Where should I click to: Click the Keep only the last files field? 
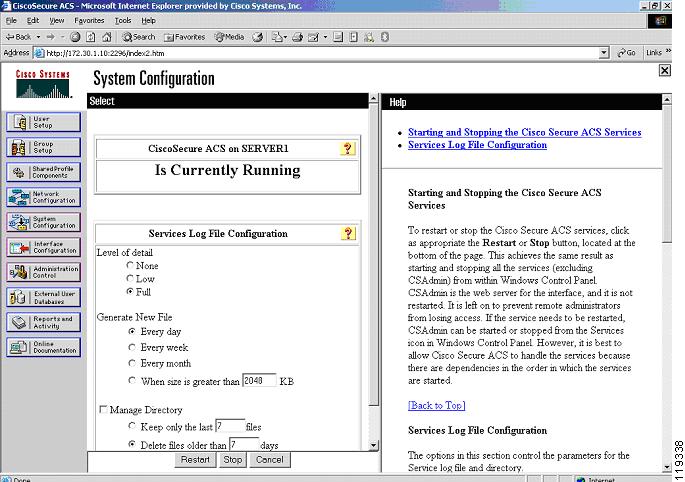(230, 425)
